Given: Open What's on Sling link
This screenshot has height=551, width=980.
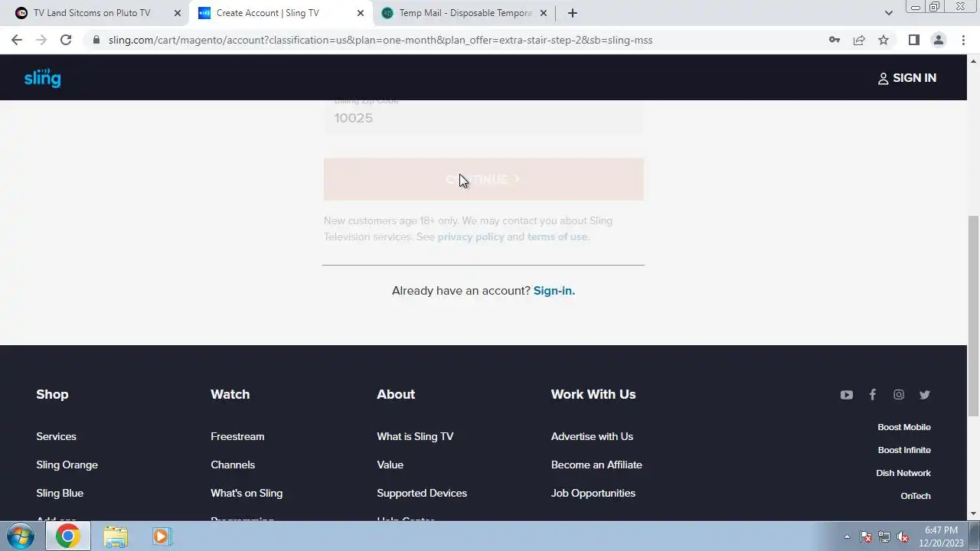Looking at the screenshot, I should click(x=247, y=493).
